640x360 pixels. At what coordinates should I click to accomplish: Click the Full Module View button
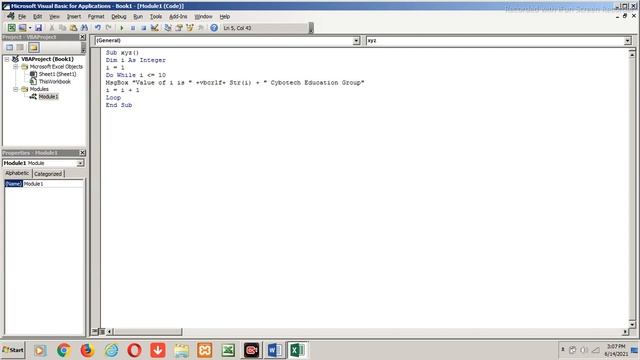[x=102, y=331]
